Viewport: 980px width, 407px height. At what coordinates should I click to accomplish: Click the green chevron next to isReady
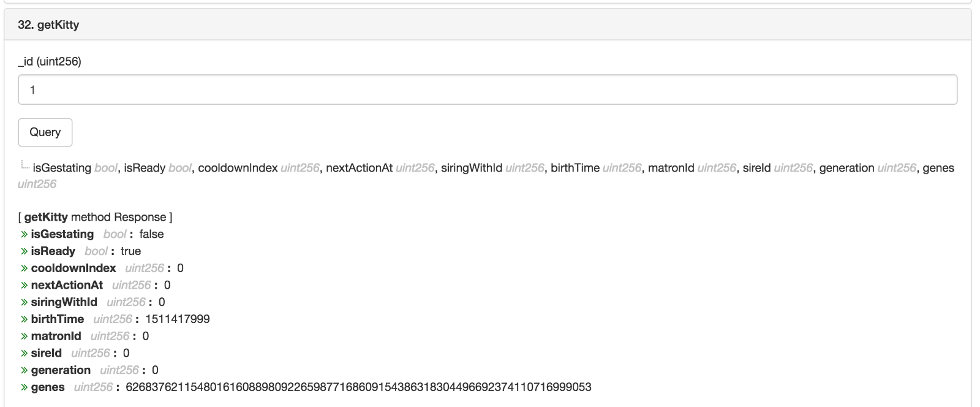[x=24, y=251]
